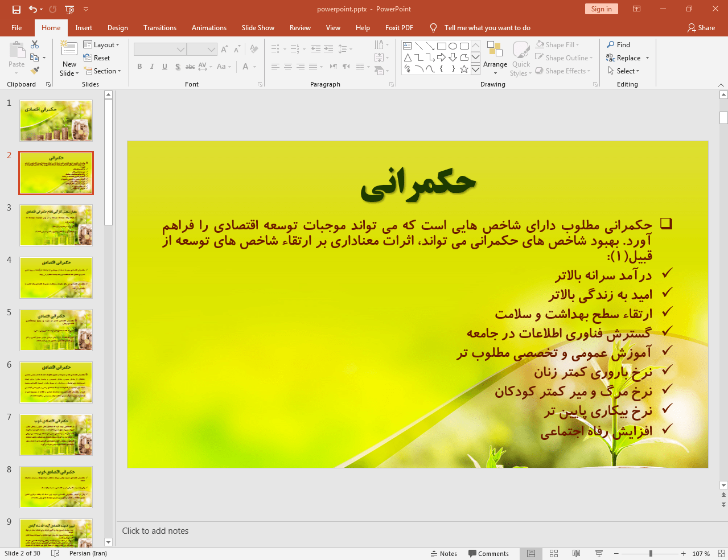This screenshot has height=560, width=728.
Task: Click the Notes button in status bar
Action: coord(444,554)
